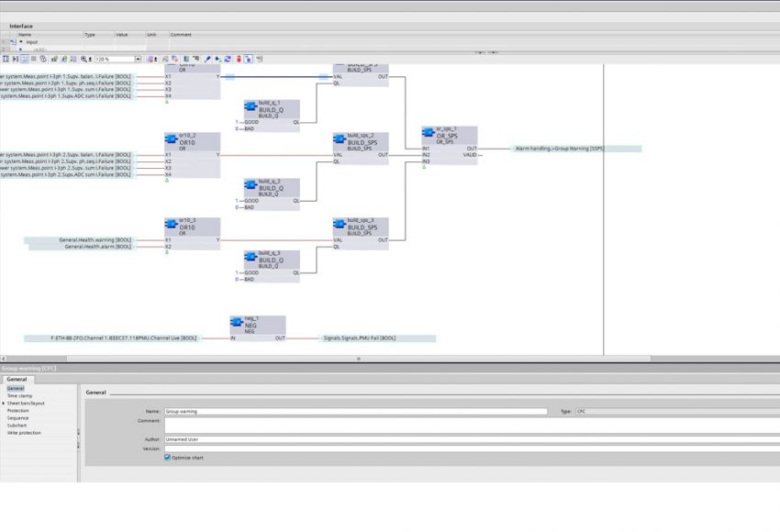
Task: Select Time stamp in the properties navigation
Action: click(18, 395)
